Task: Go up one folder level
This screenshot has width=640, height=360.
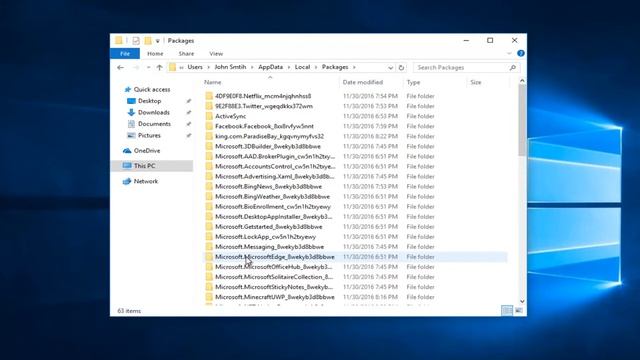Action: point(160,67)
